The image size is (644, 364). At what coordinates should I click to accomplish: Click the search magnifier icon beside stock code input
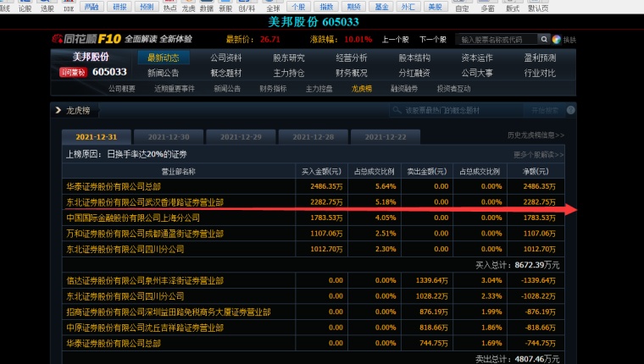pos(542,40)
